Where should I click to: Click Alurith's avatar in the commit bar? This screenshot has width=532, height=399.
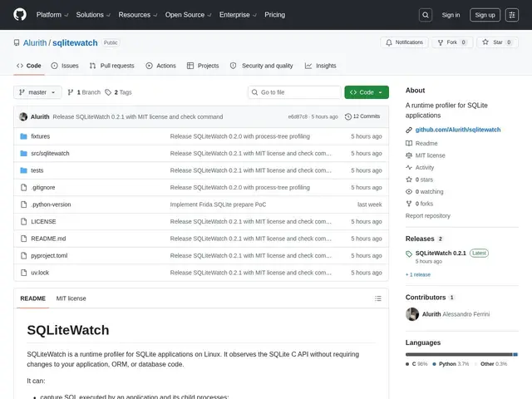tap(23, 116)
